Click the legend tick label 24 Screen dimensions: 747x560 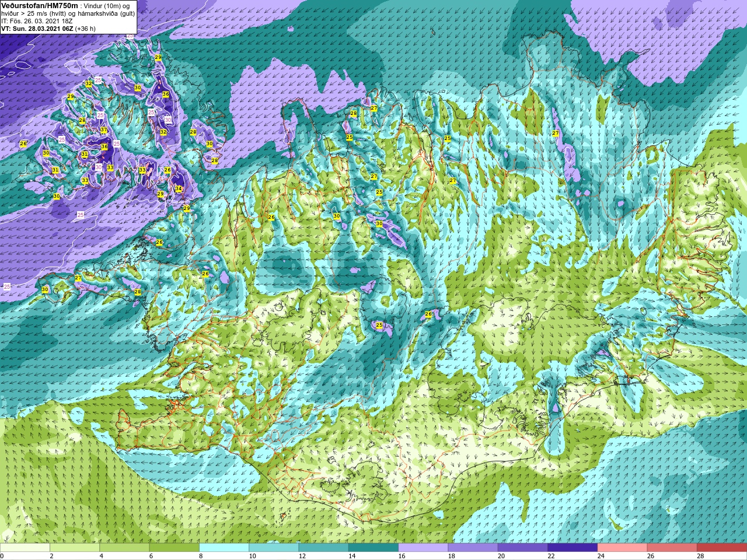pos(601,556)
